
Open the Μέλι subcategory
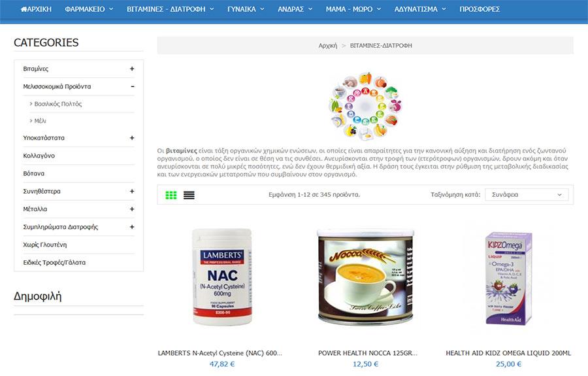click(40, 121)
